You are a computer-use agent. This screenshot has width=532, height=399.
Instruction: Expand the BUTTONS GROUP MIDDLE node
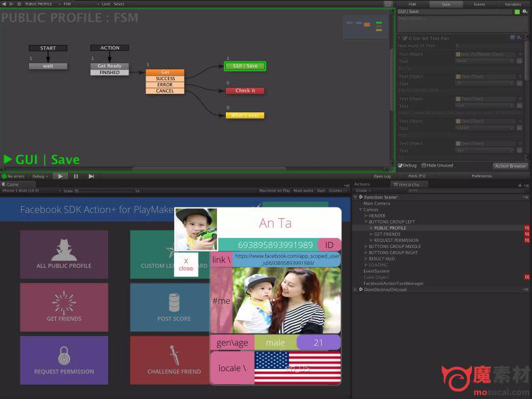[x=366, y=247]
